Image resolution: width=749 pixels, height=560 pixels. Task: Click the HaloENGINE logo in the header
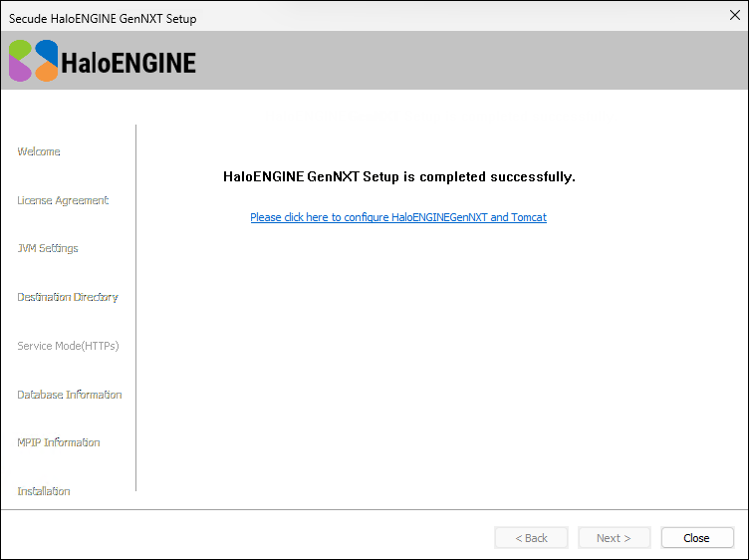pos(103,61)
